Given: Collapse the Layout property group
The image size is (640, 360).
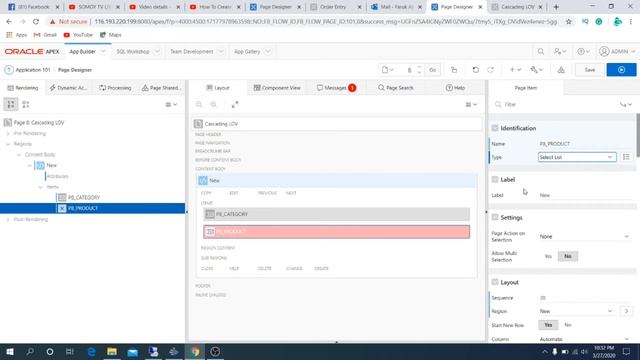Looking at the screenshot, I should (x=495, y=282).
